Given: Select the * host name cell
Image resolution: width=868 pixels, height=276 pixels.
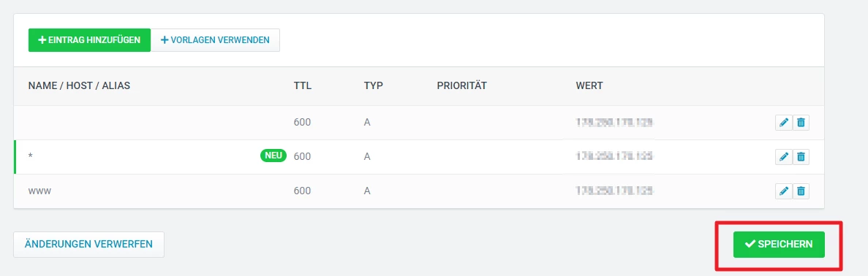Looking at the screenshot, I should pyautogui.click(x=31, y=156).
